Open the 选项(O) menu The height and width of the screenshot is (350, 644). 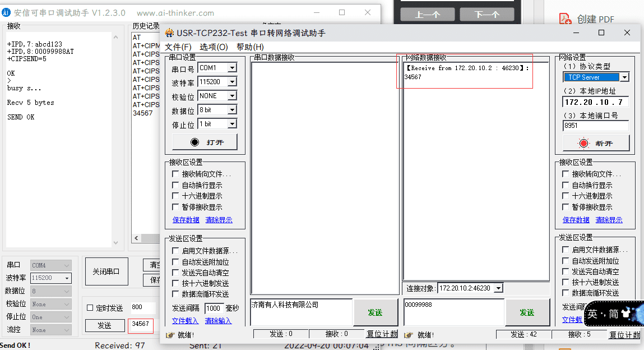(x=214, y=47)
